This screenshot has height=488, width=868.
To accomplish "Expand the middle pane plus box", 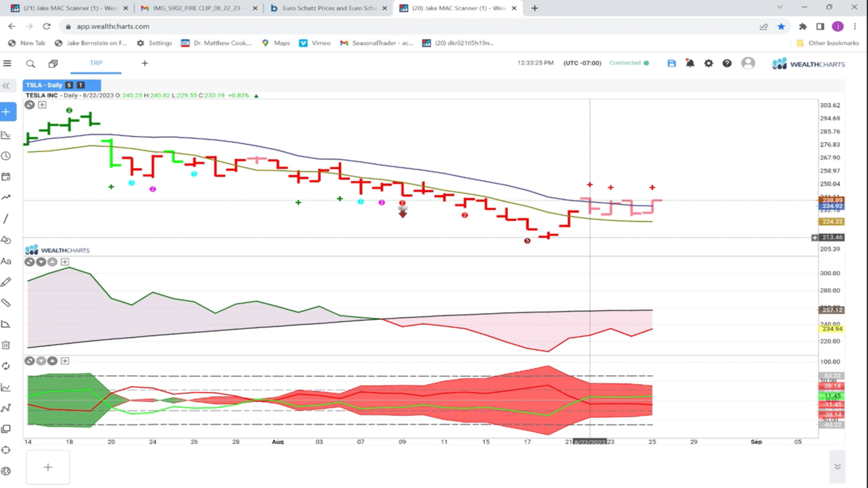I will coord(65,262).
